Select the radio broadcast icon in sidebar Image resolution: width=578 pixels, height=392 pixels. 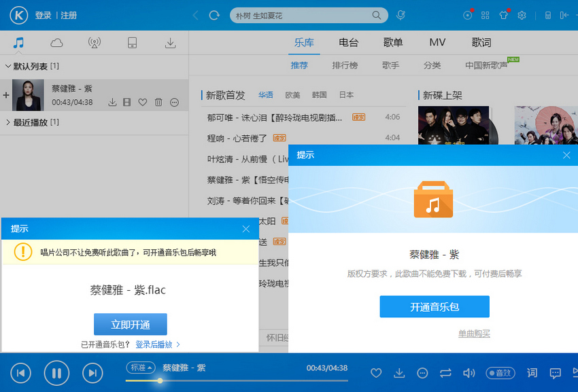click(x=95, y=42)
